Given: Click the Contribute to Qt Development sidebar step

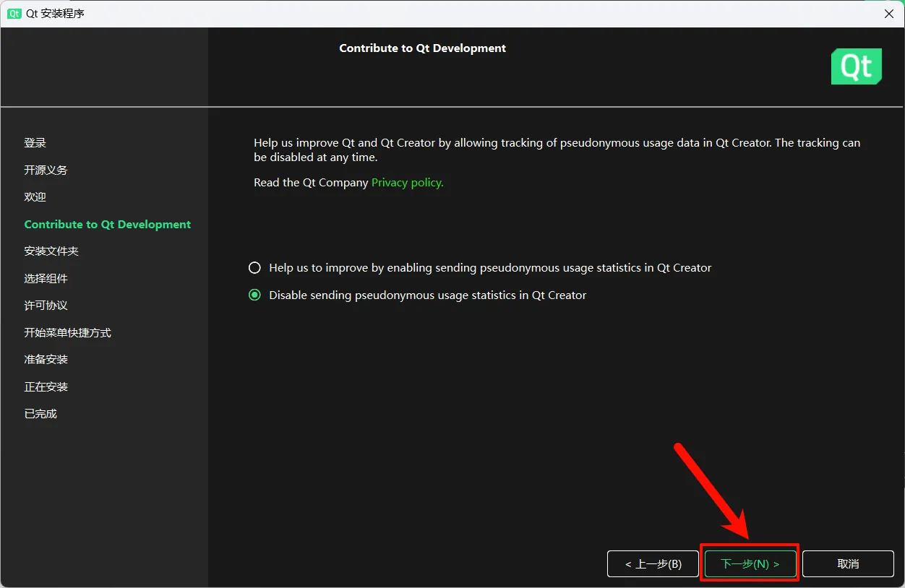Looking at the screenshot, I should point(107,225).
